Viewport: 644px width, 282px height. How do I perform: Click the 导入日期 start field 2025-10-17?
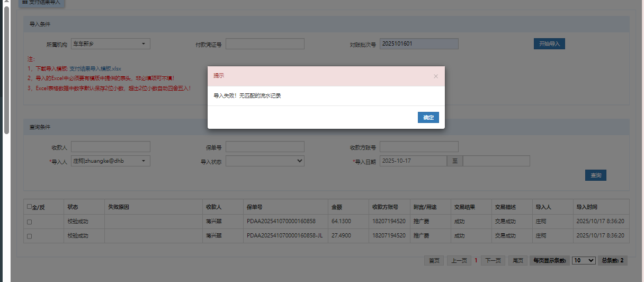pos(413,161)
